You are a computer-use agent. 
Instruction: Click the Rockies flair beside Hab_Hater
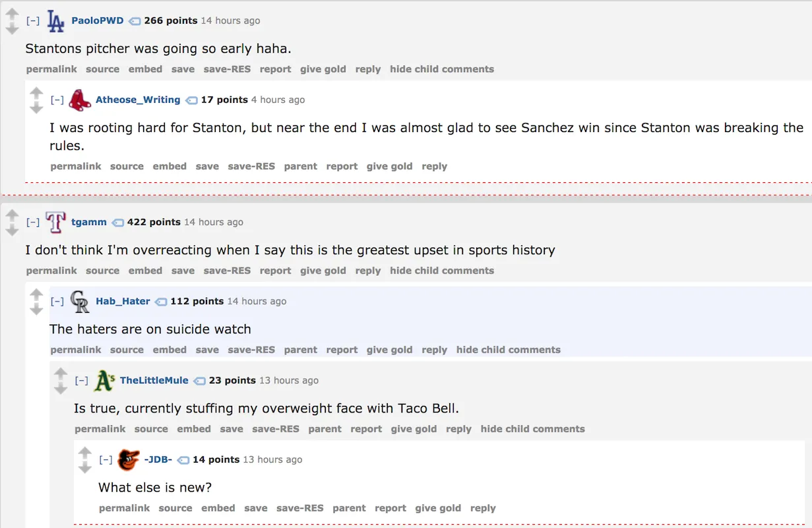coord(80,302)
